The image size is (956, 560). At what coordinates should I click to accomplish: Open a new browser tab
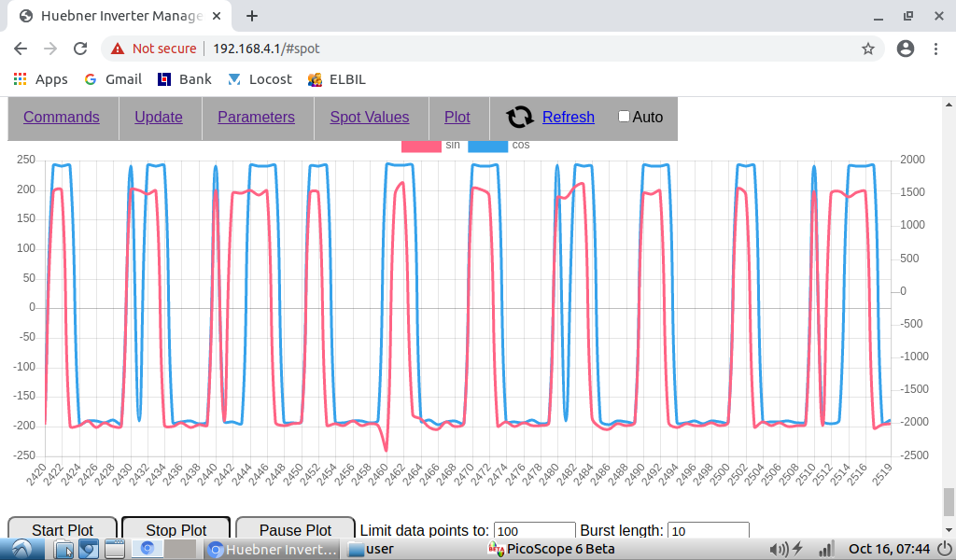[252, 16]
